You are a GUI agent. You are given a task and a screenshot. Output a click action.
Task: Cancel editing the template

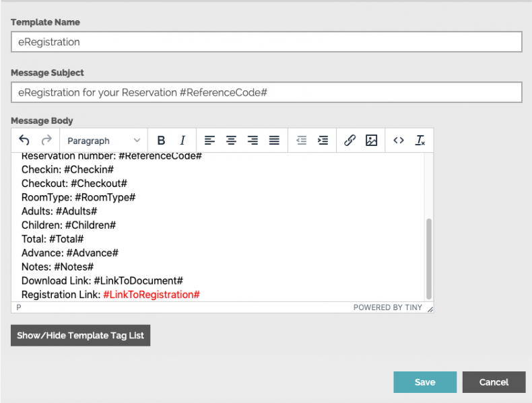[494, 382]
